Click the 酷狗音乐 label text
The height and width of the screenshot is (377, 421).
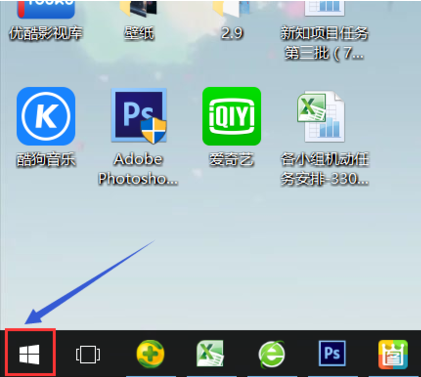point(46,159)
